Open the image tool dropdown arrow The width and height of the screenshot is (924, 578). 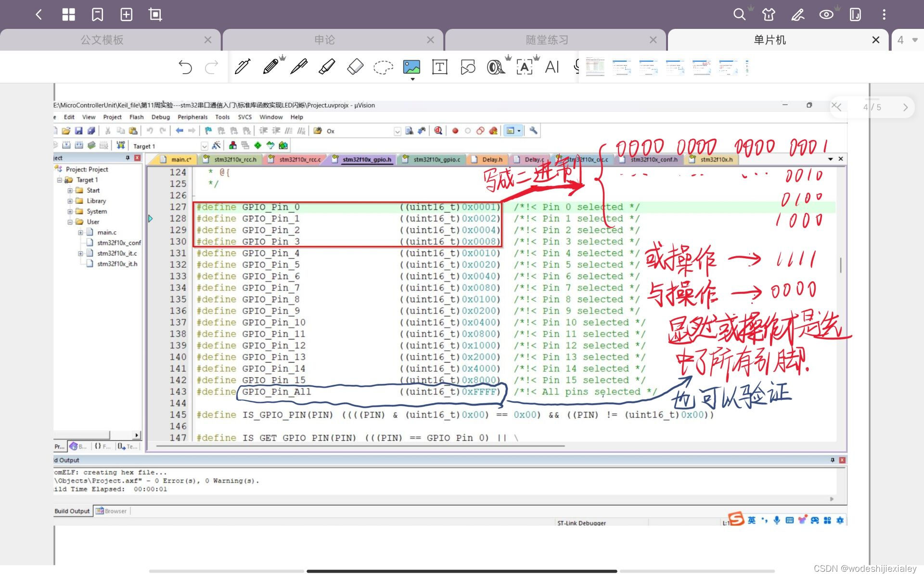tap(412, 79)
